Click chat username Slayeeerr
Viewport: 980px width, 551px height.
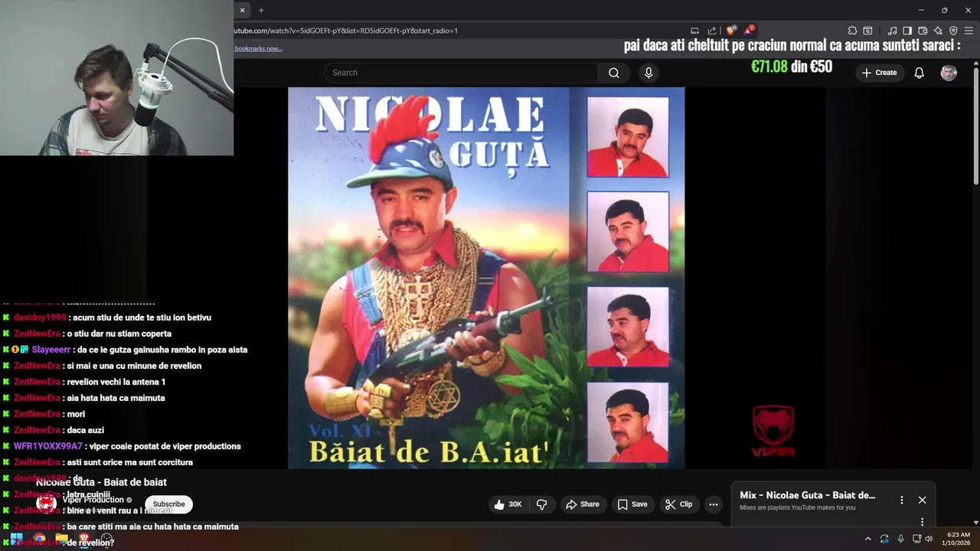click(x=50, y=350)
